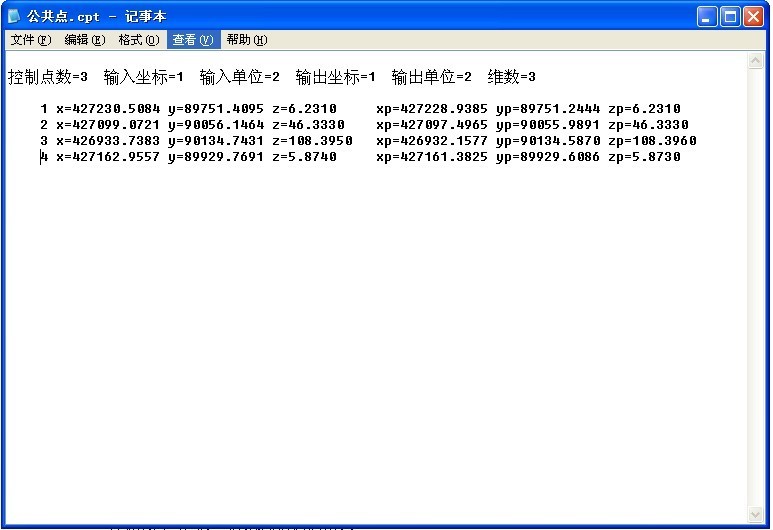The image size is (773, 530).
Task: Click the text 输出单位=2
Action: tap(431, 77)
